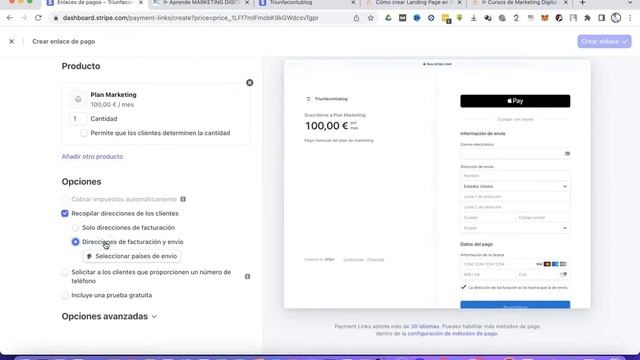Click the Nombre field in preview

515,176
